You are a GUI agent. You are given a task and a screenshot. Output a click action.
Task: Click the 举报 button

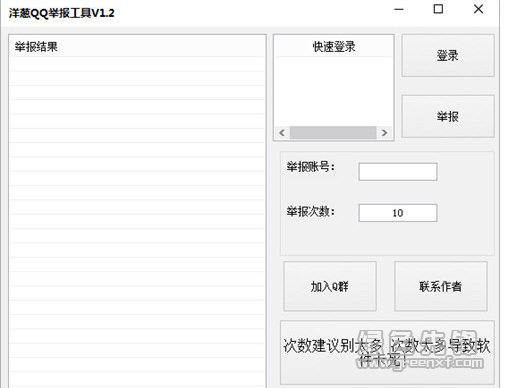point(448,116)
